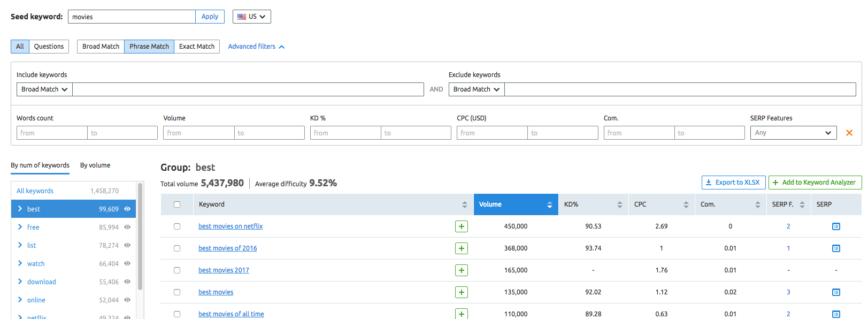Image resolution: width=868 pixels, height=319 pixels.
Task: Clear advanced filters with orange X
Action: point(849,133)
